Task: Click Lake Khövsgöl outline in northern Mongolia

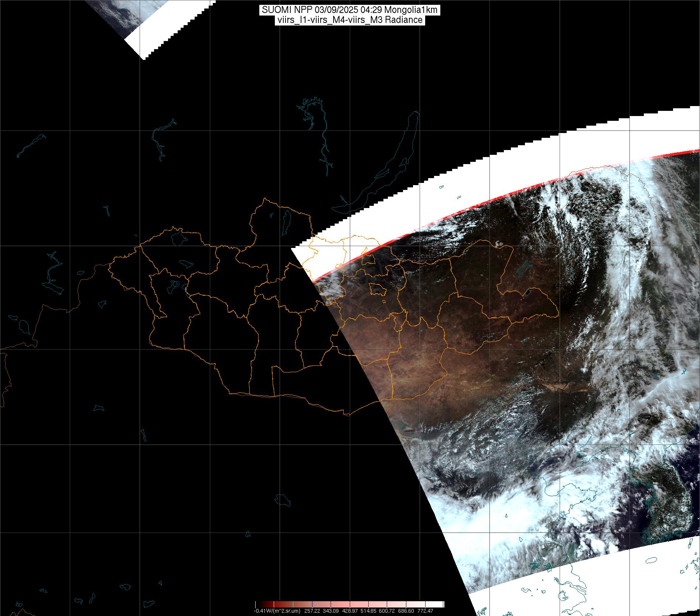Action: [x=286, y=222]
